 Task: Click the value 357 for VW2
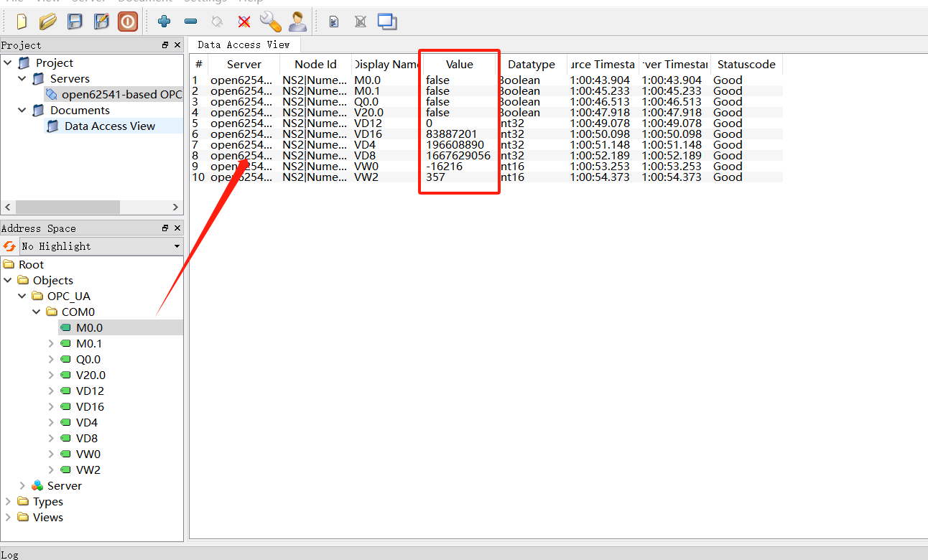pos(435,177)
